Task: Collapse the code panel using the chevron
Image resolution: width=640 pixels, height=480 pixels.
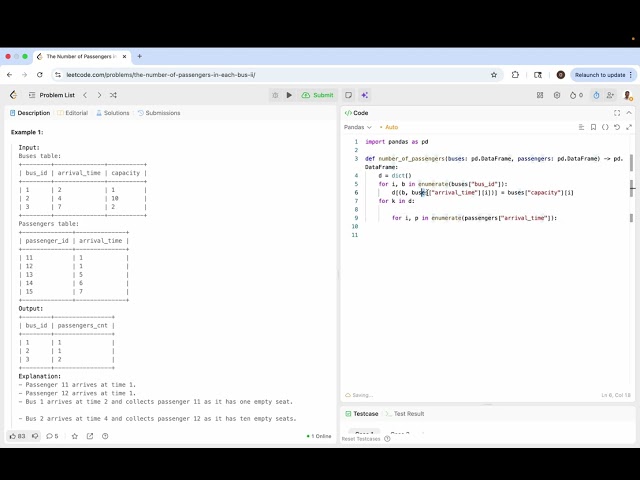Action: click(629, 113)
